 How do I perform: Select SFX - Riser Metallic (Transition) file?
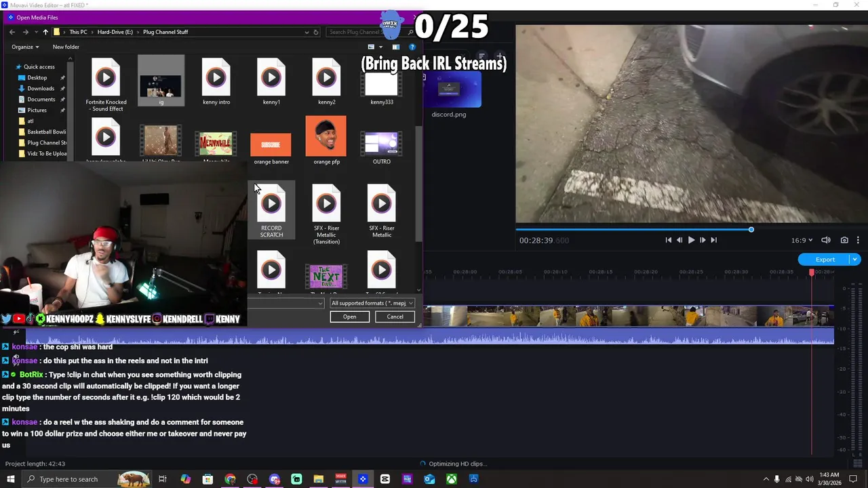326,213
